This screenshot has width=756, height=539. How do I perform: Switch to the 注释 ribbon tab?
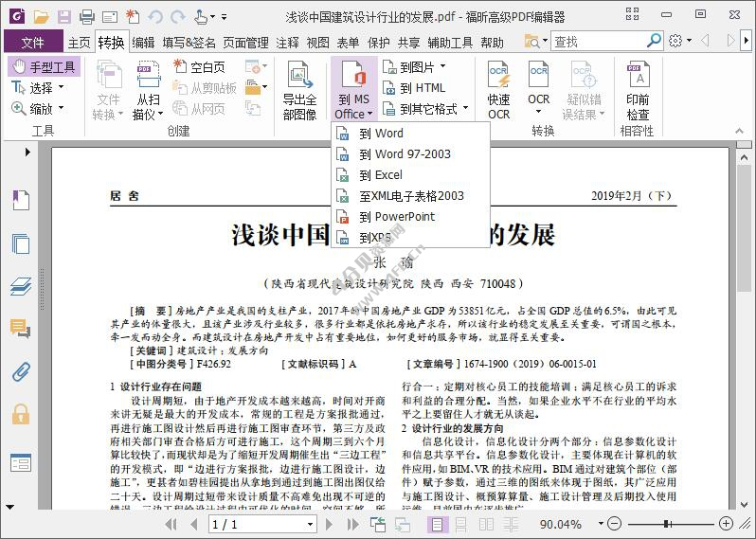(287, 43)
